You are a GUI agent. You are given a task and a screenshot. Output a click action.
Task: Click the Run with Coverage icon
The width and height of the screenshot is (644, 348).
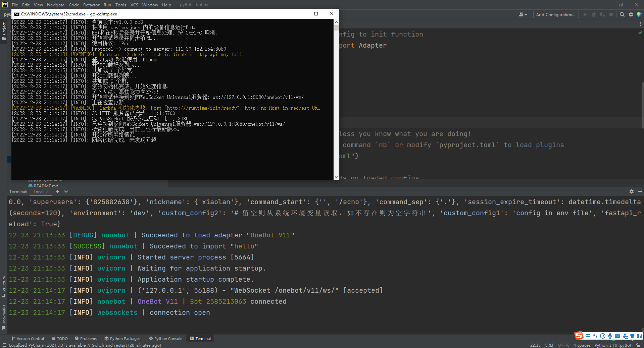point(602,14)
